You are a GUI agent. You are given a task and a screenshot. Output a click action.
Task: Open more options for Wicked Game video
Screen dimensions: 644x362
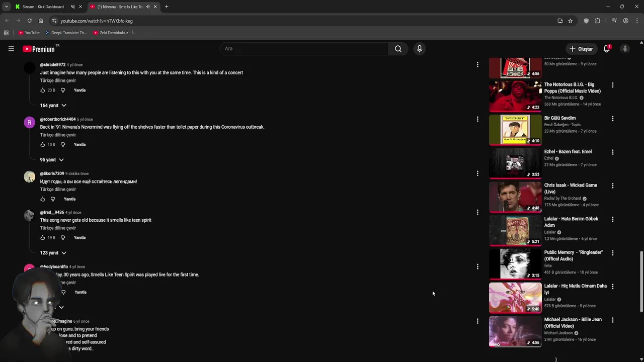(612, 186)
